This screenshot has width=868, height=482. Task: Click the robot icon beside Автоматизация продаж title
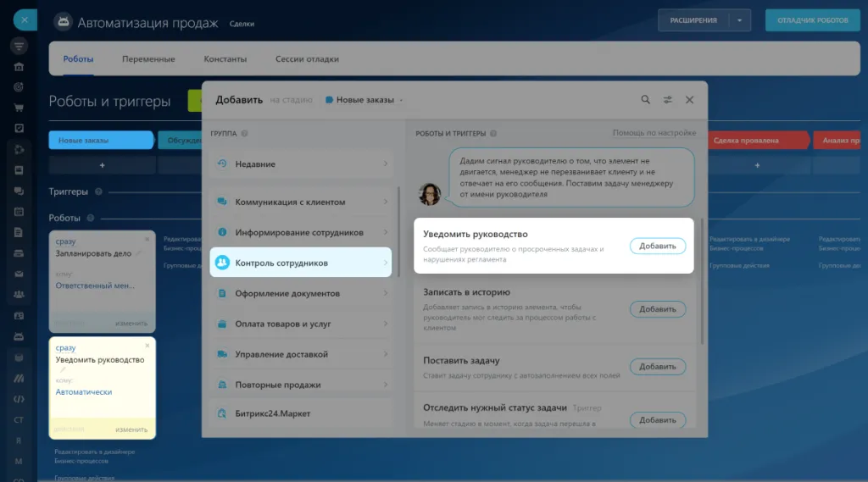(x=63, y=22)
